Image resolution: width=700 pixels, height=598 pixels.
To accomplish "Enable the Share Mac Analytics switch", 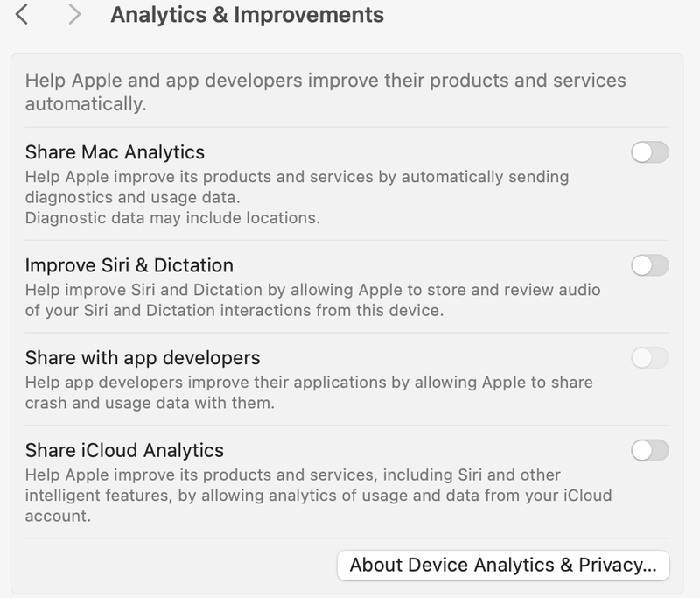I will point(649,152).
